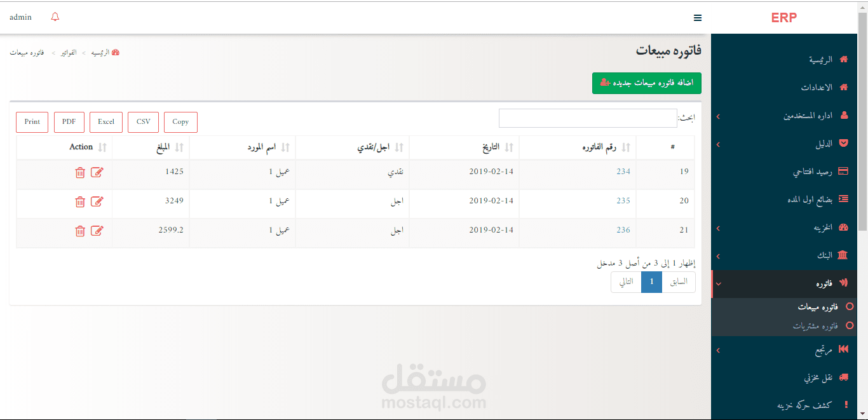Viewport: 868px width, 420px height.
Task: Sort table by اجل/نقدي column
Action: [353, 147]
